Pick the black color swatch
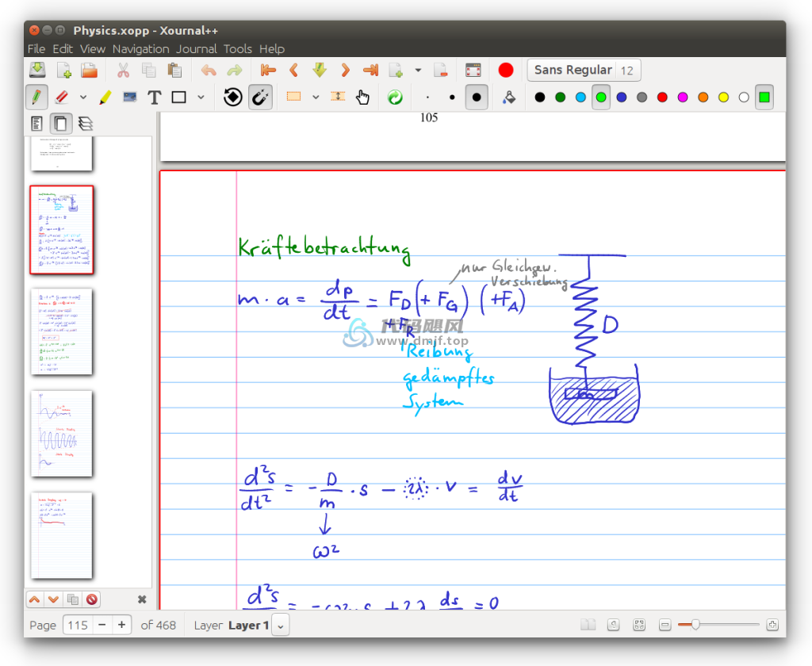812x666 pixels. click(x=539, y=98)
